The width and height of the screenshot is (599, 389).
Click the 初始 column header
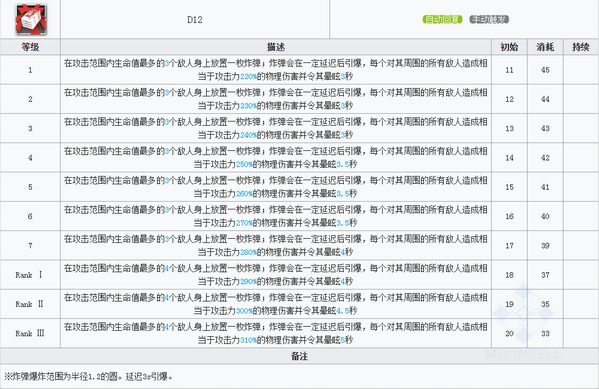(509, 47)
